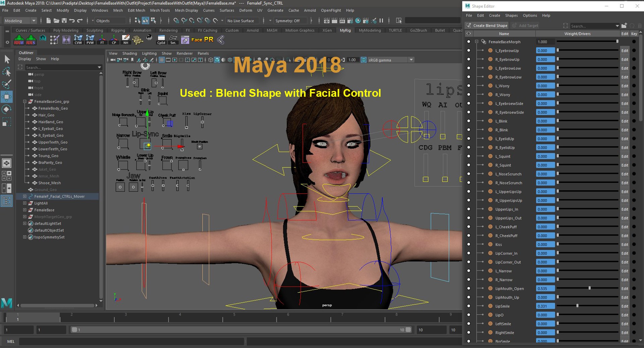Screen dimensions: 644x348
Task: Open the Symmetry: Off dropdown
Action: [x=270, y=21]
